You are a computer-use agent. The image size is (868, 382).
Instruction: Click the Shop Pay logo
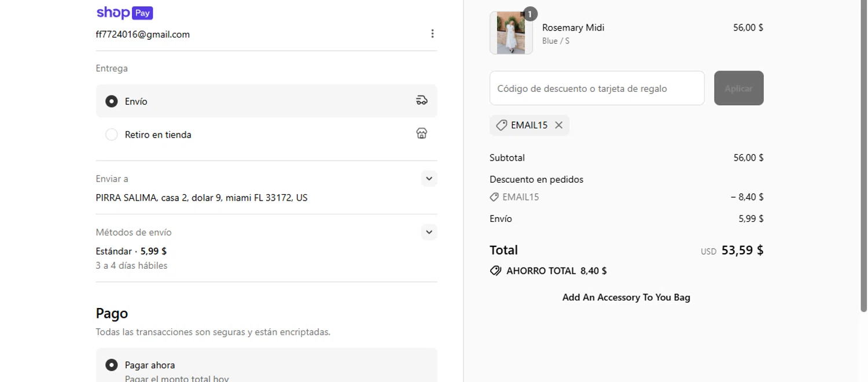click(x=124, y=12)
